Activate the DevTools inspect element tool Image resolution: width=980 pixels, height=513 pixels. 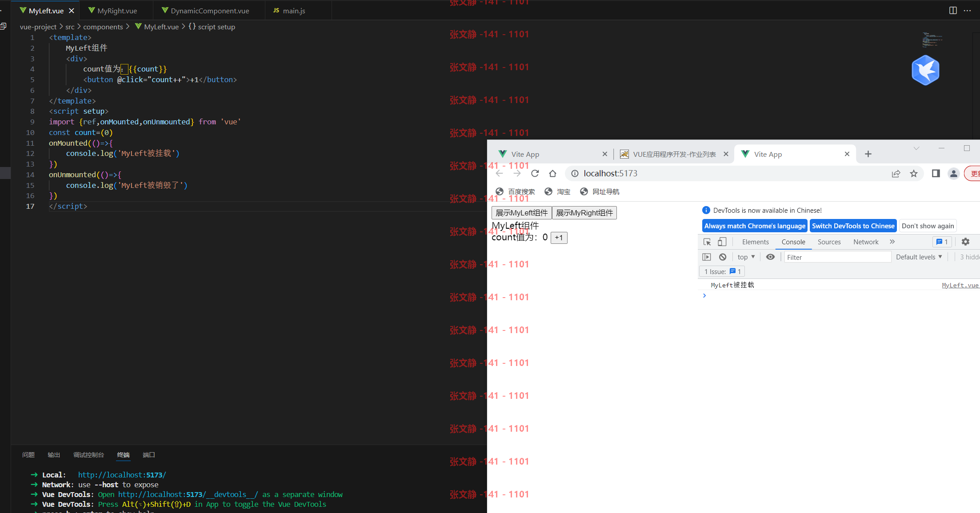(707, 242)
